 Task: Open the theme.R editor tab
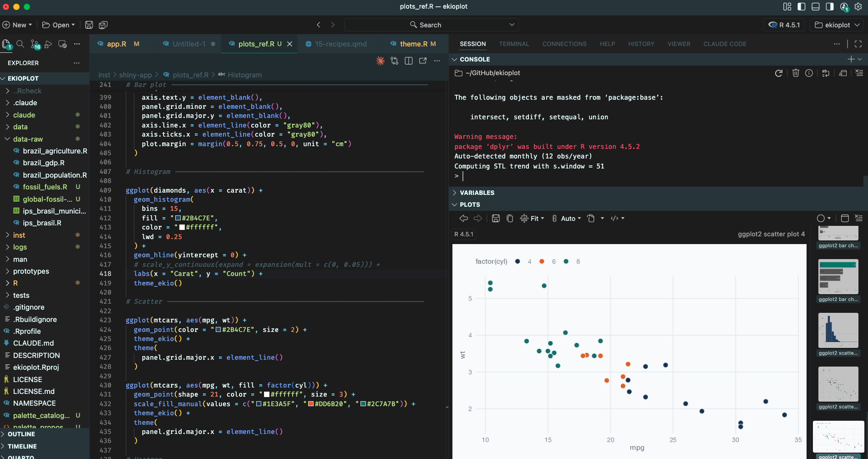pyautogui.click(x=413, y=44)
